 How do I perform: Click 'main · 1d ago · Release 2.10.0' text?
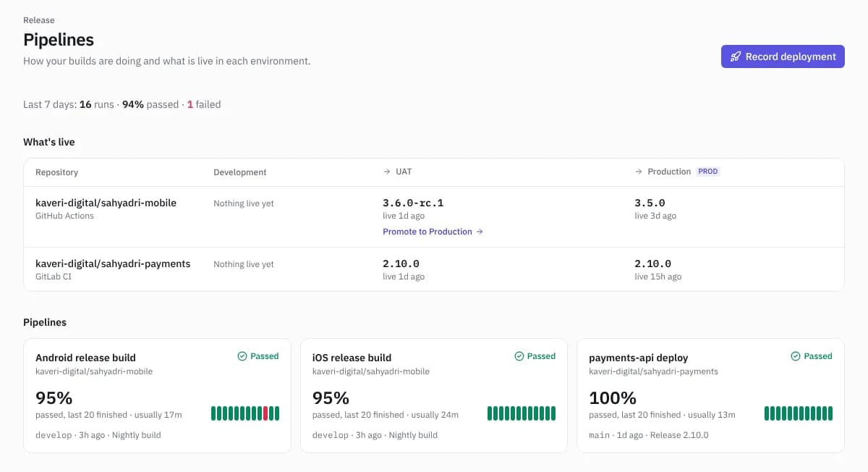649,435
